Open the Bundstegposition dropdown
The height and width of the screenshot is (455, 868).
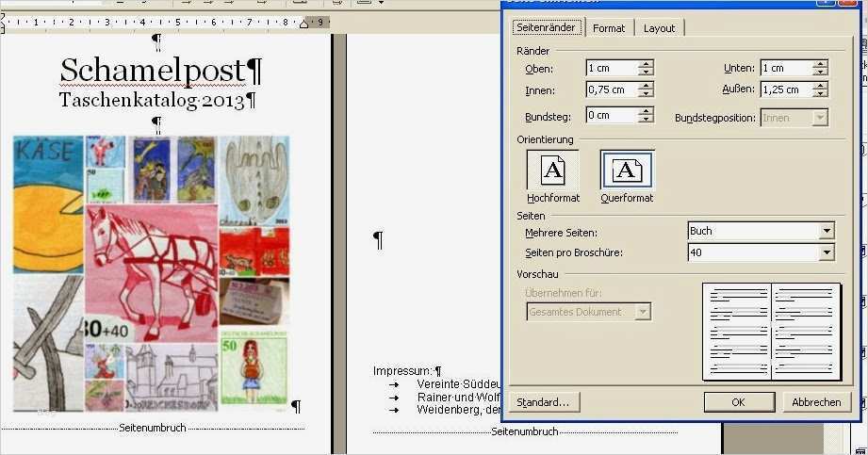click(820, 118)
